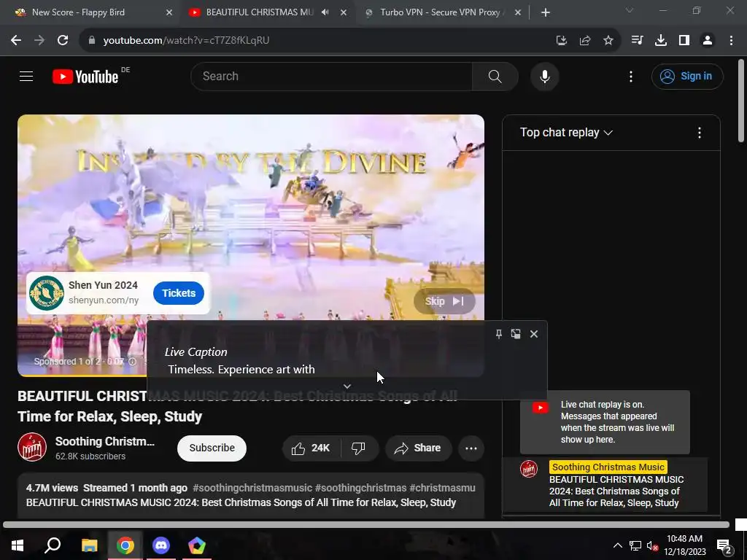Dislike the video with thumbs down
747x560 pixels.
(358, 448)
